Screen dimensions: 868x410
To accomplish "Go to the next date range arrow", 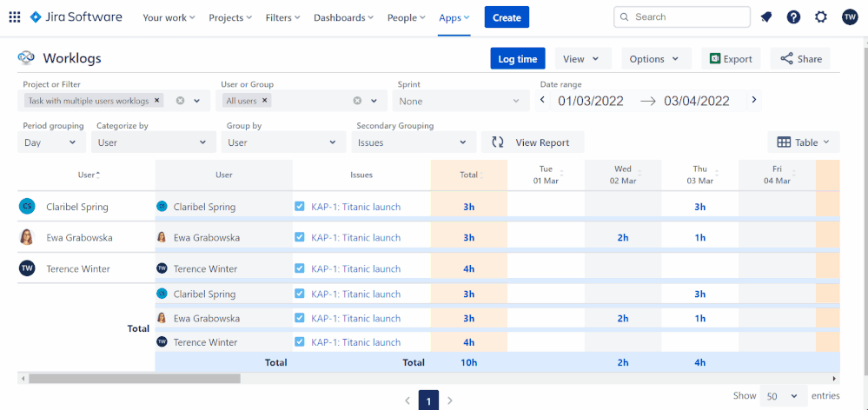I will click(753, 100).
